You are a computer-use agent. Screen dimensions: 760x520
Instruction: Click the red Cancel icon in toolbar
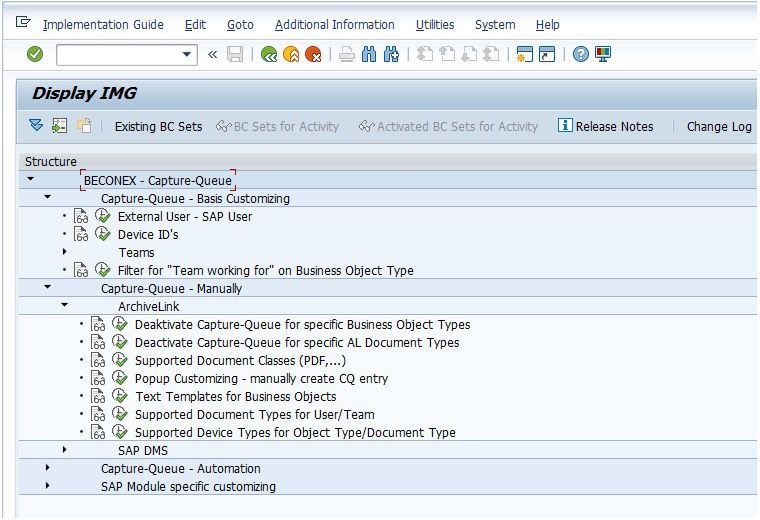point(313,54)
